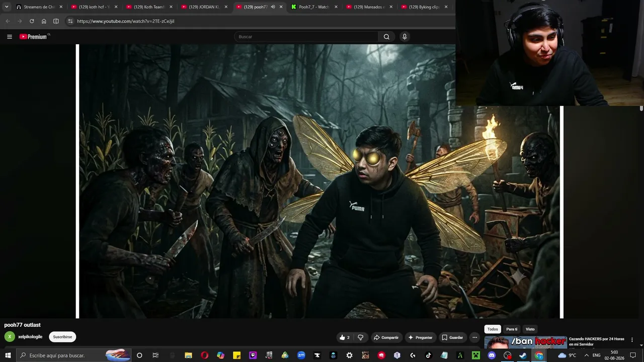Open Google Chrome from the taskbar
644x362 pixels.
539,355
